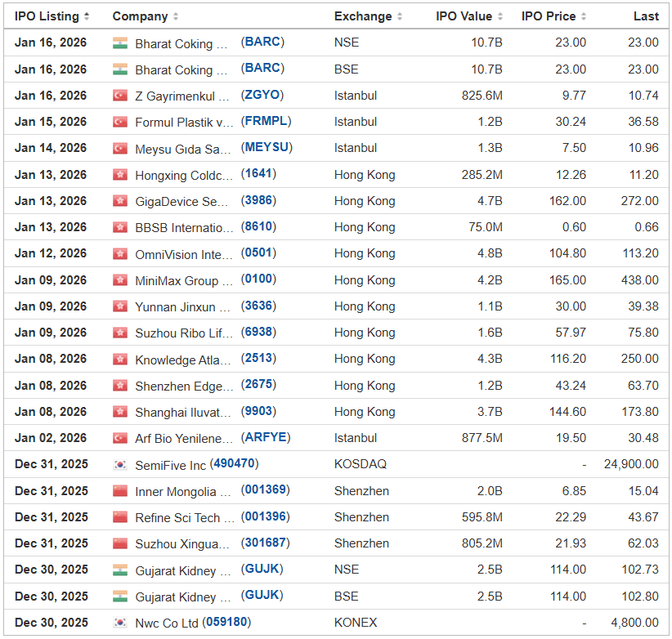Select SemiFive Inc company name
672x639 pixels.
point(170,466)
